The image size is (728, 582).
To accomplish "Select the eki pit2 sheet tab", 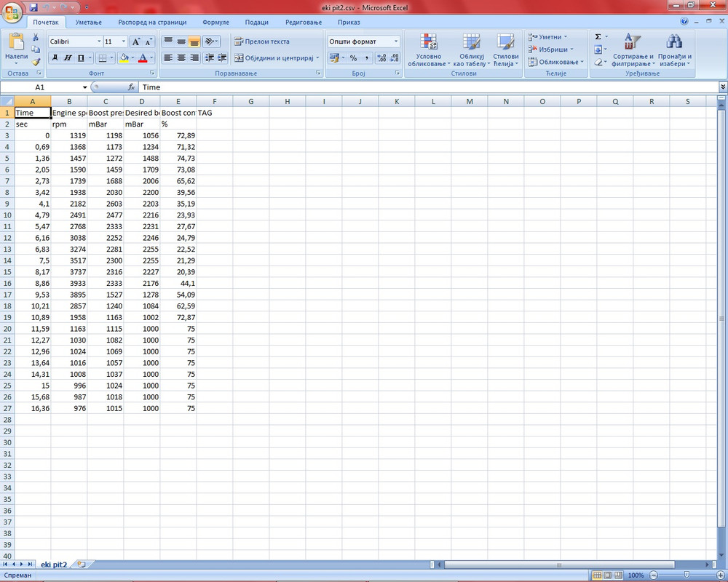I will coord(54,565).
